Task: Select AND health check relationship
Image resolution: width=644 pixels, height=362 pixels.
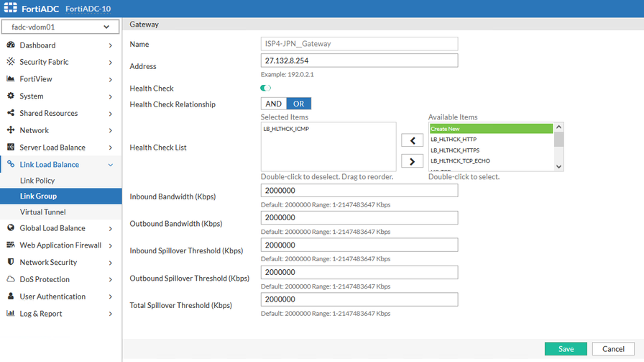Action: click(x=274, y=104)
